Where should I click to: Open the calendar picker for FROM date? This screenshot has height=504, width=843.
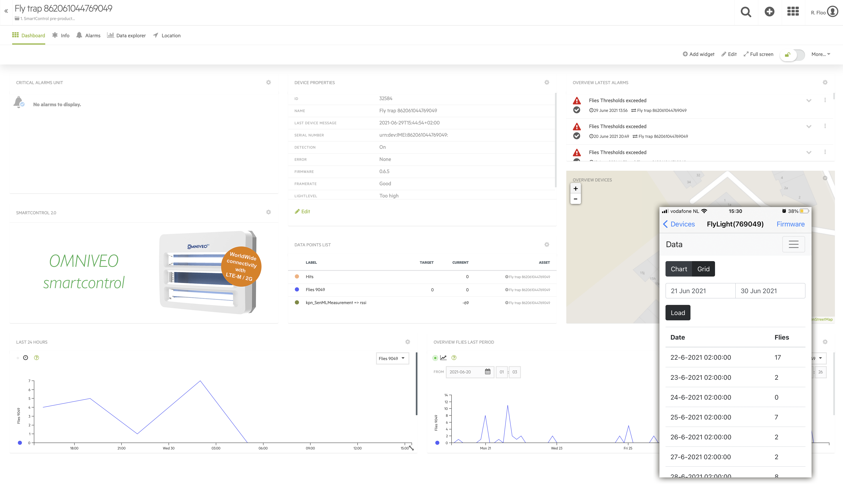[x=488, y=372]
